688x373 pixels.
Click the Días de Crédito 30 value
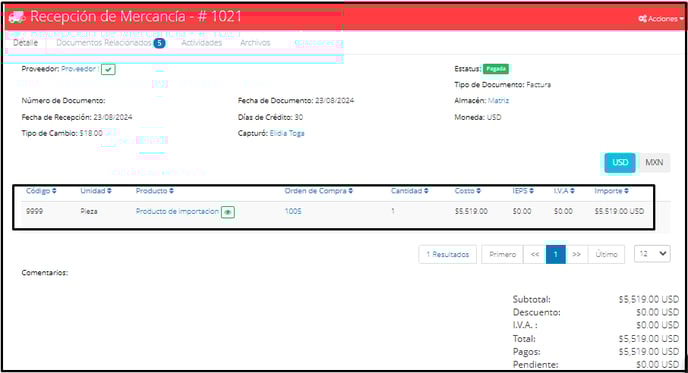(x=298, y=117)
